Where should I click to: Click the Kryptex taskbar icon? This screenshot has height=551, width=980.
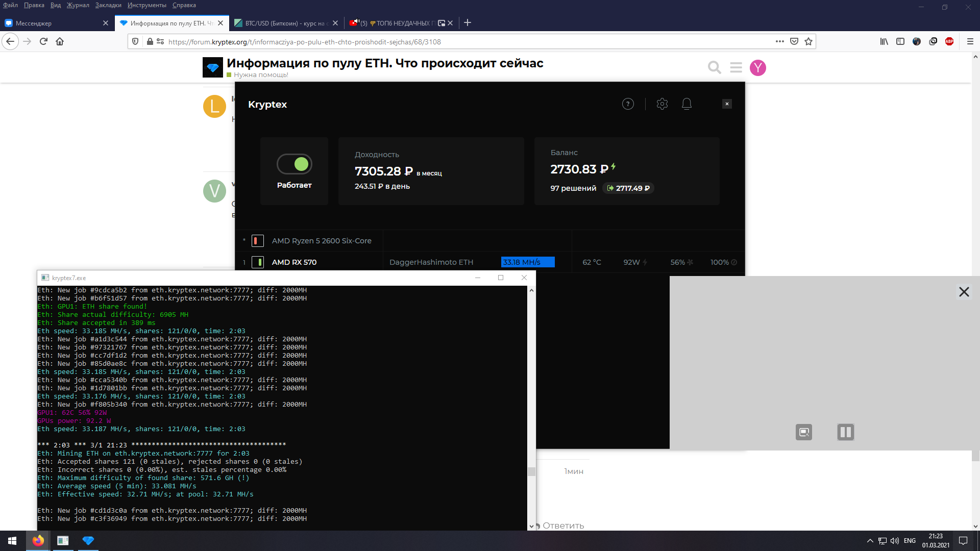click(x=88, y=541)
